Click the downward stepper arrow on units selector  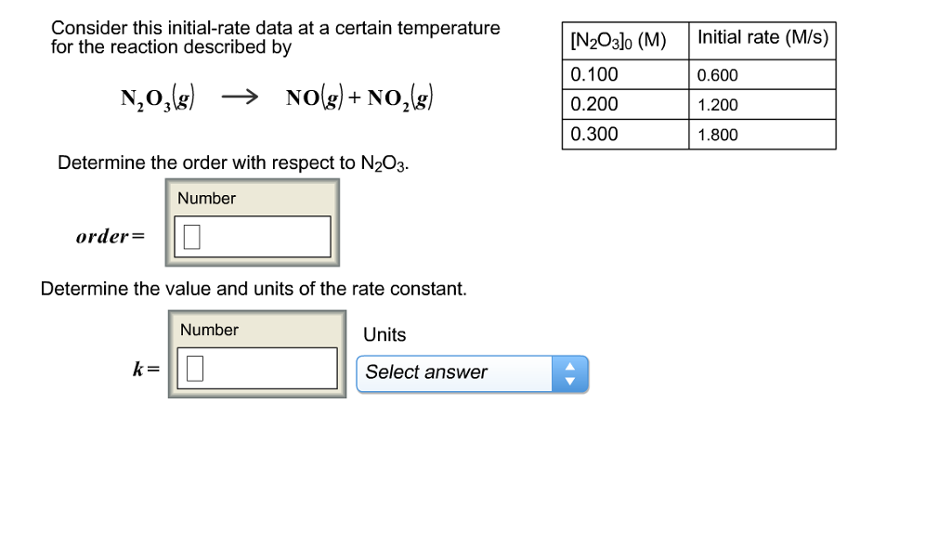[570, 379]
